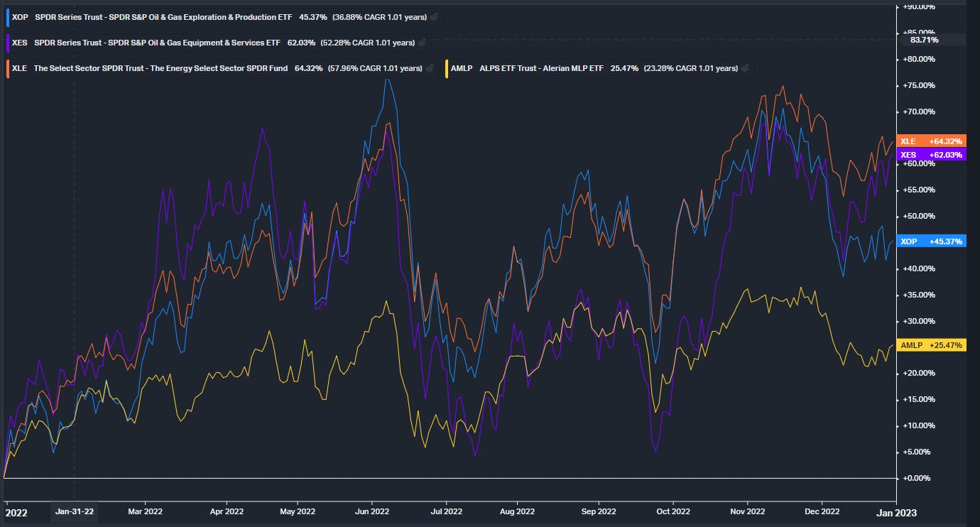Click the Sep 2022 label on time axis
The width and height of the screenshot is (980, 527).
click(x=598, y=511)
